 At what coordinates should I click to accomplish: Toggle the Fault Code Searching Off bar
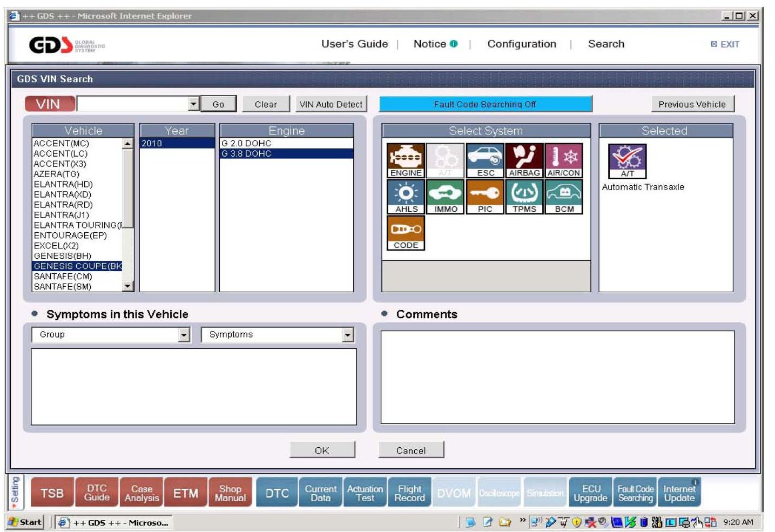[x=485, y=104]
